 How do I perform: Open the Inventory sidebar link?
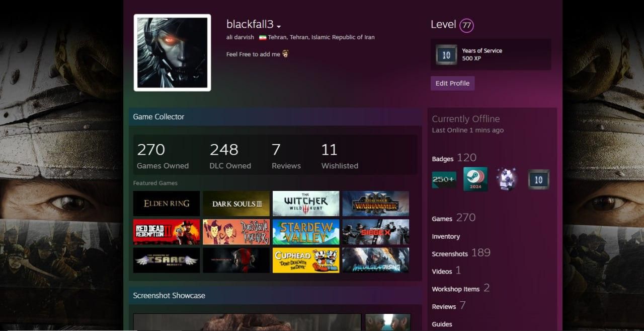pyautogui.click(x=446, y=236)
